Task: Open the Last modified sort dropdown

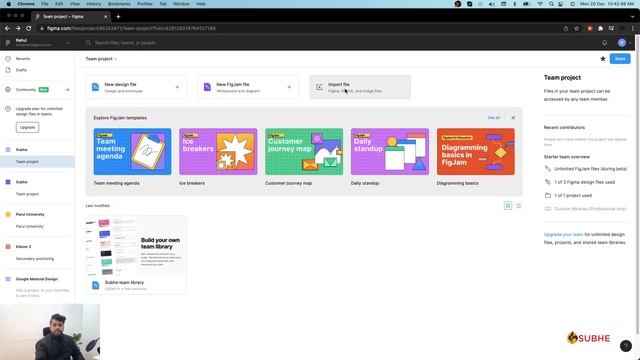Action: [x=99, y=206]
